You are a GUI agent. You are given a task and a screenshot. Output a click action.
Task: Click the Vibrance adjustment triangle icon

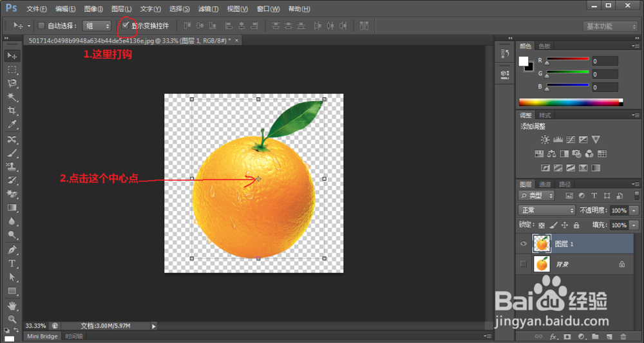click(596, 140)
